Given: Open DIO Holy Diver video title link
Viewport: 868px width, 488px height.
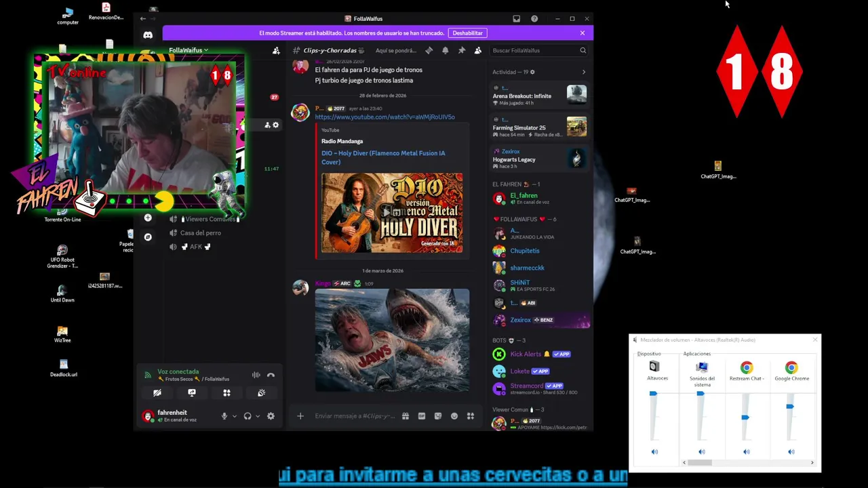Looking at the screenshot, I should (383, 157).
